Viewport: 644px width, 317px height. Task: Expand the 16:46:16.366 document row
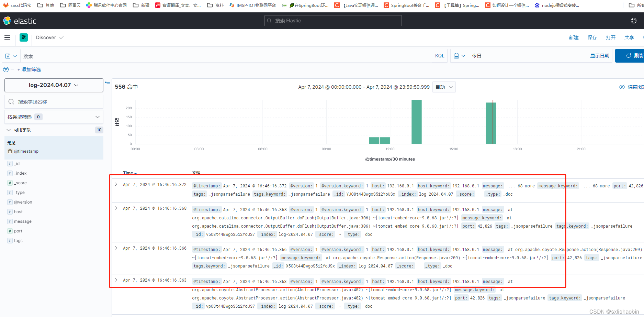(116, 248)
